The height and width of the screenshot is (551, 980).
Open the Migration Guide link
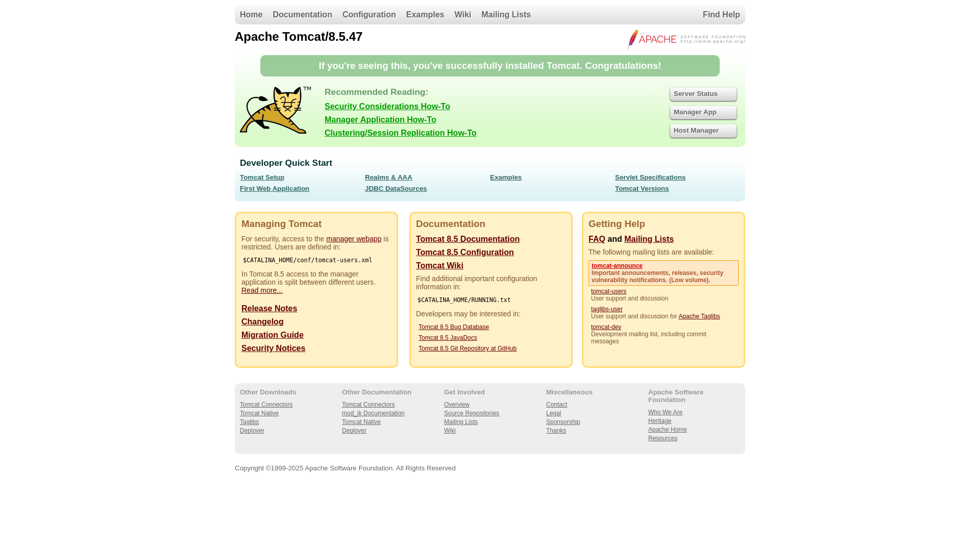pos(273,335)
